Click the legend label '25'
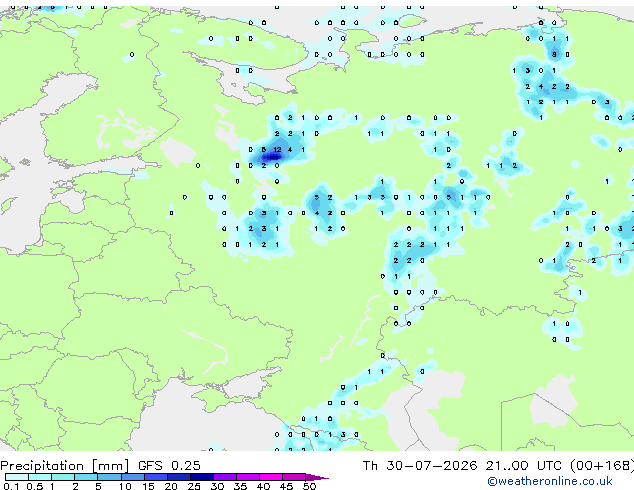Image resolution: width=634 pixels, height=490 pixels. pos(194,486)
